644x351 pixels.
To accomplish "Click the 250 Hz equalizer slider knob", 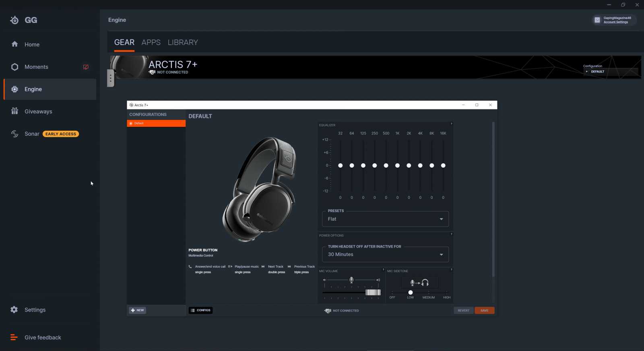I will point(375,165).
